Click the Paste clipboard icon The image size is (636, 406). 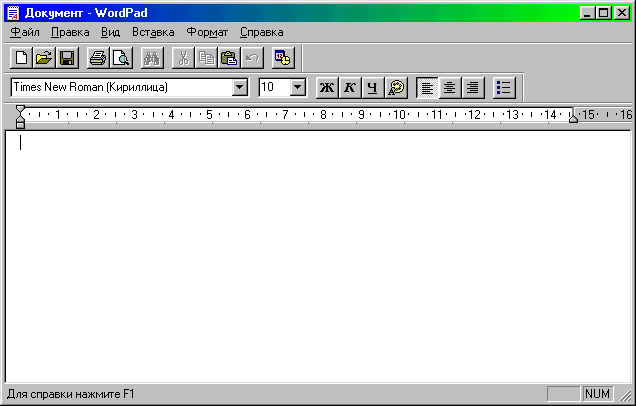point(229,58)
